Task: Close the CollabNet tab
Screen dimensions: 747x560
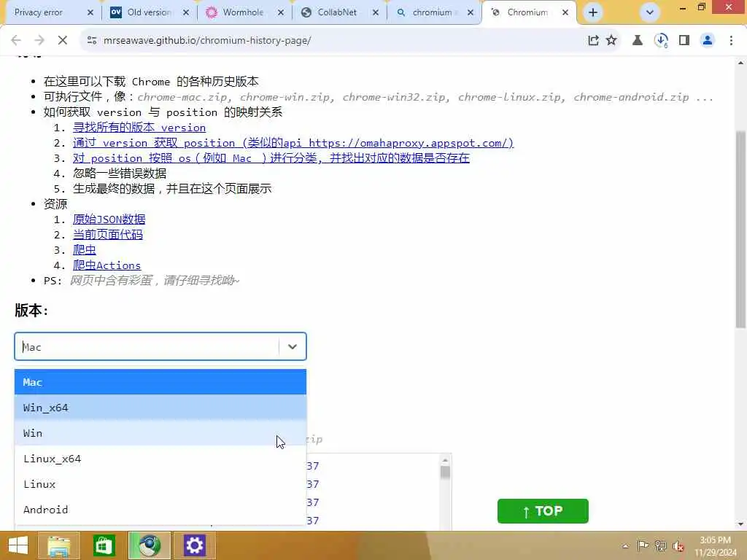Action: (x=376, y=13)
